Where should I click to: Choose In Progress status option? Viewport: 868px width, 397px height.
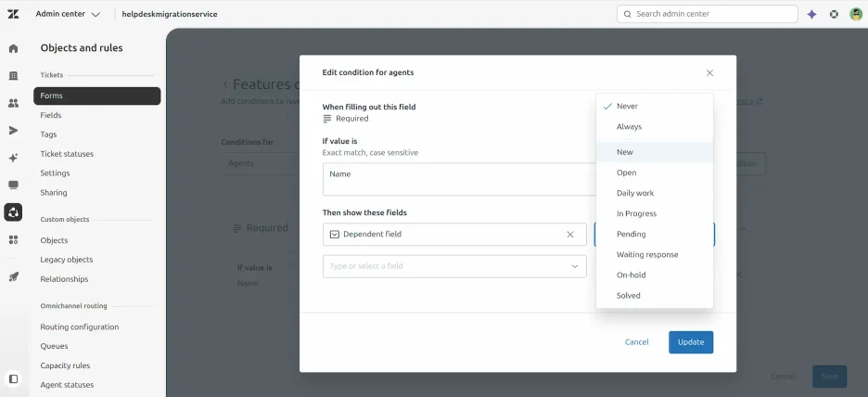655,213
